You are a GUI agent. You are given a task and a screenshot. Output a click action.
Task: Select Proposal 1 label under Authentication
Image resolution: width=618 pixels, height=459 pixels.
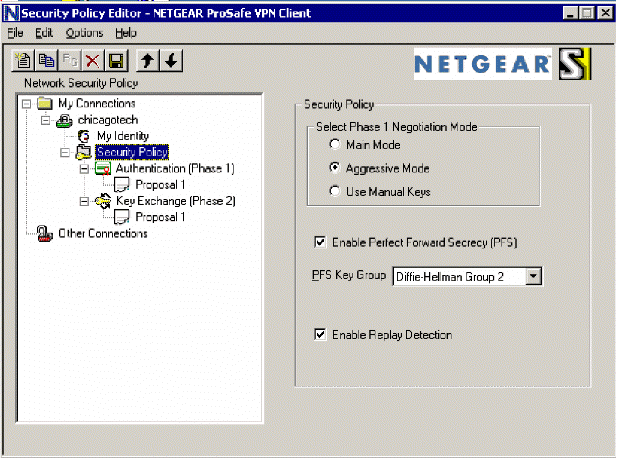click(x=160, y=185)
